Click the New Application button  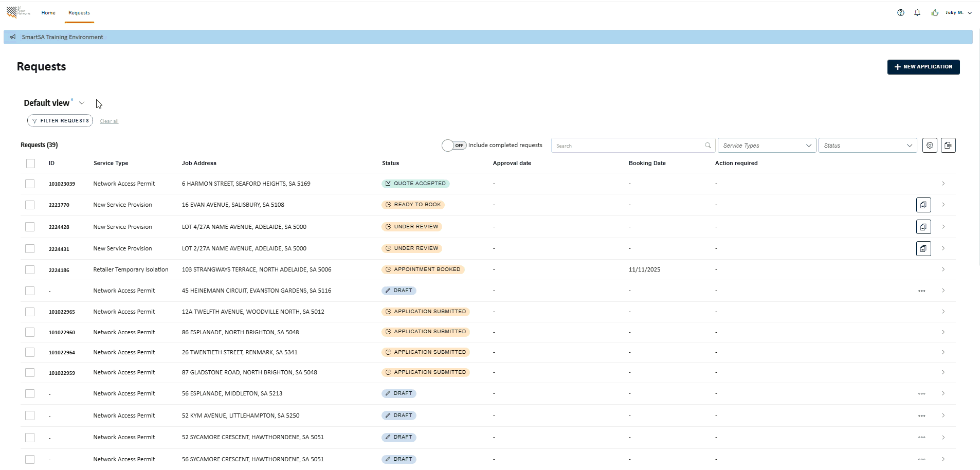coord(923,67)
